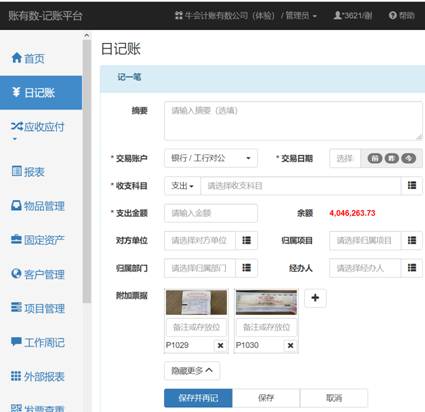Remove attachment P1030 with its X

(290, 345)
